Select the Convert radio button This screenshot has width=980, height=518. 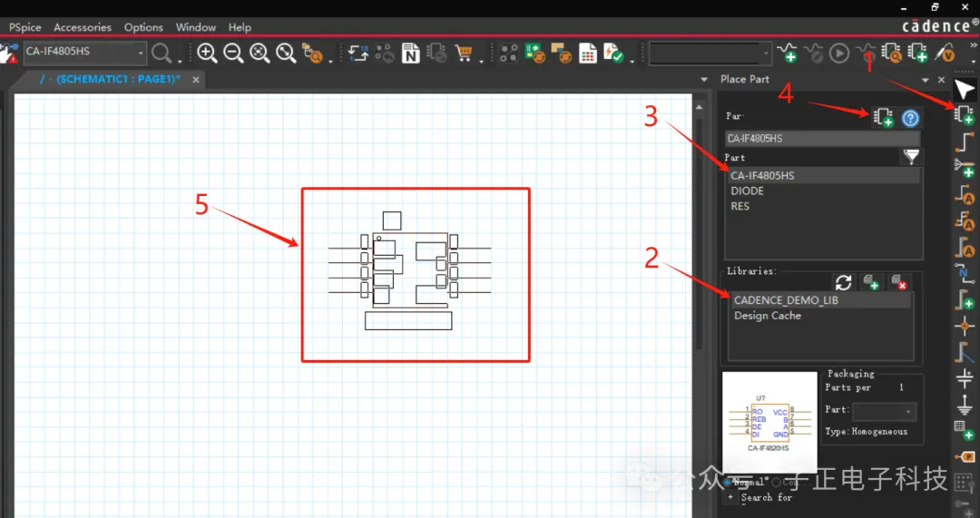tap(776, 483)
